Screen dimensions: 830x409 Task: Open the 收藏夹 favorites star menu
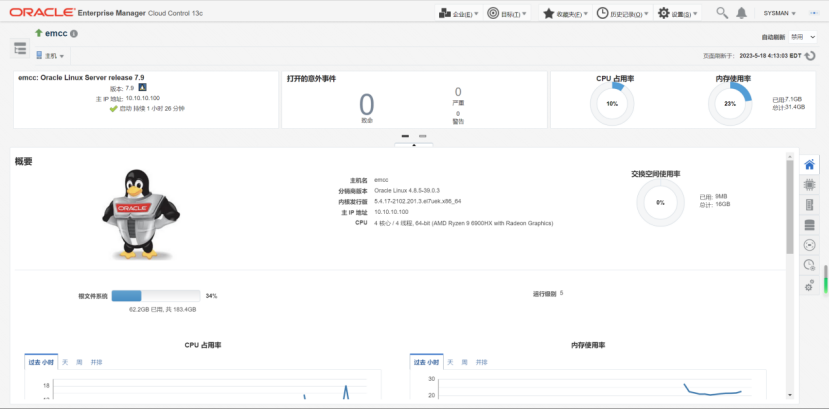point(565,13)
